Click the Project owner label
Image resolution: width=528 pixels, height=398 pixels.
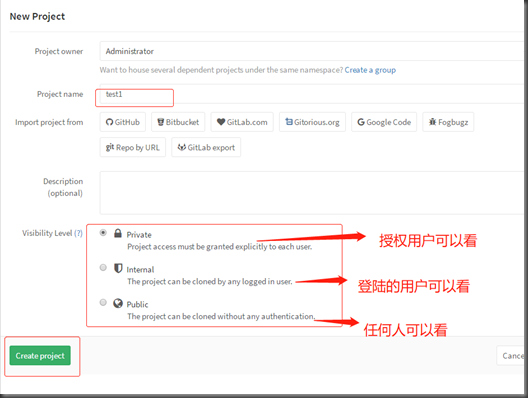pyautogui.click(x=59, y=51)
